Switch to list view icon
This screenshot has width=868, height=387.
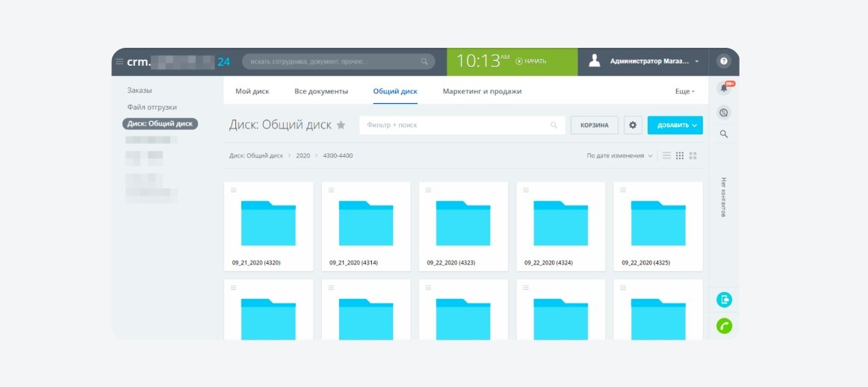[x=666, y=155]
